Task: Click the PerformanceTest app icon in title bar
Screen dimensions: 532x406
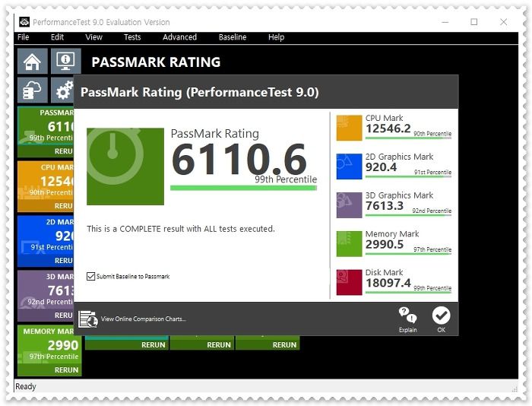Action: [x=24, y=22]
